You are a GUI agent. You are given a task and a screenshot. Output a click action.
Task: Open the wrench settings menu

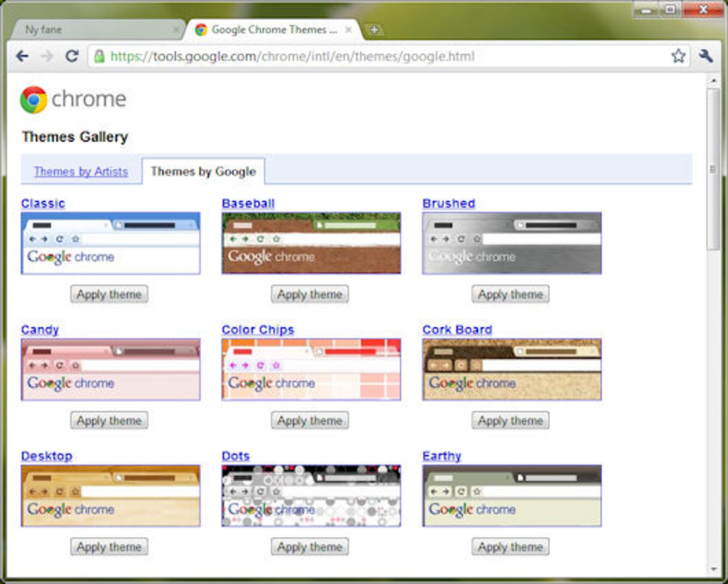(x=705, y=56)
